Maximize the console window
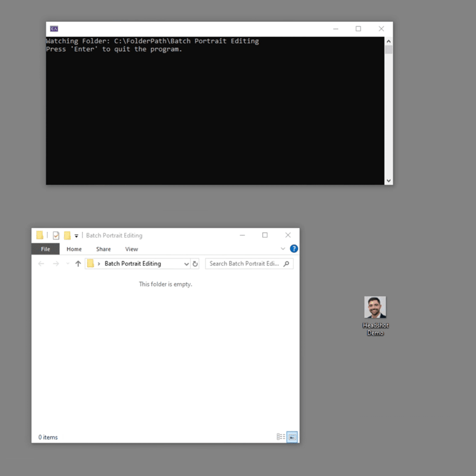476x476 pixels. (358, 29)
